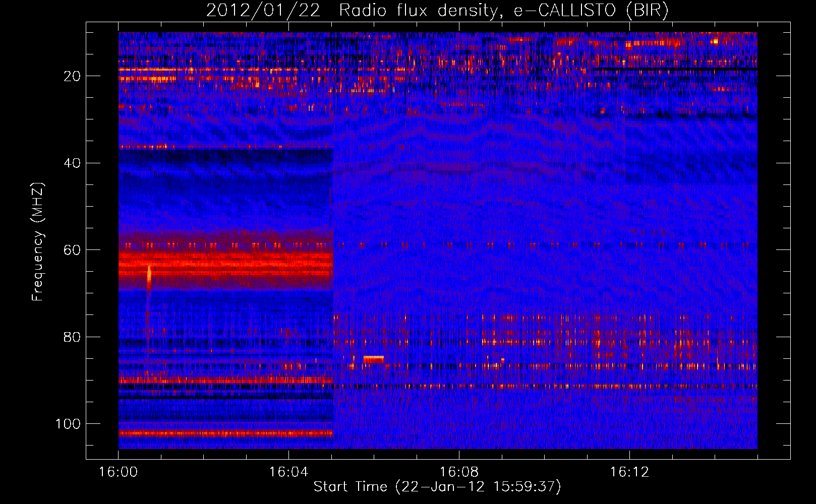The image size is (816, 504).
Task: Click the 100 MHz frequency tick label
Action: coord(68,424)
